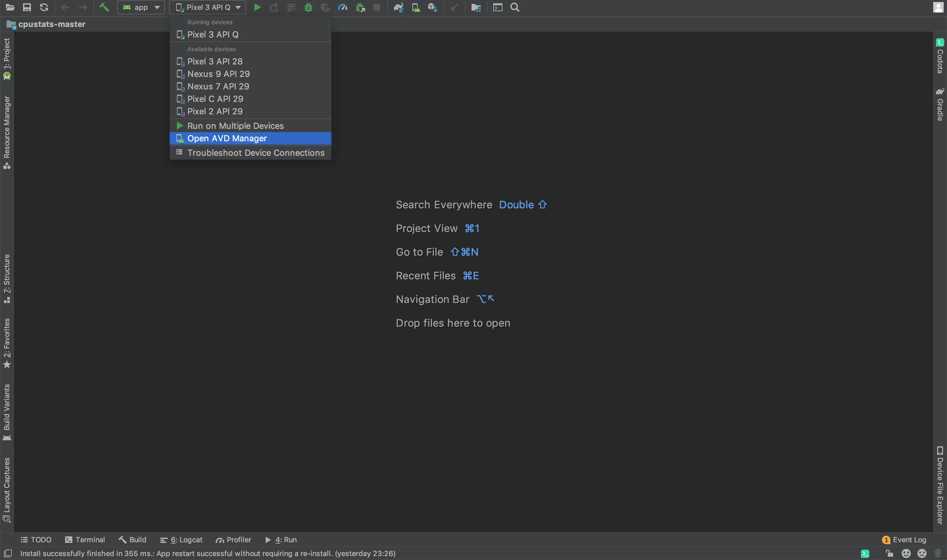Click the Make Project hammer icon
The image size is (947, 560).
click(104, 7)
